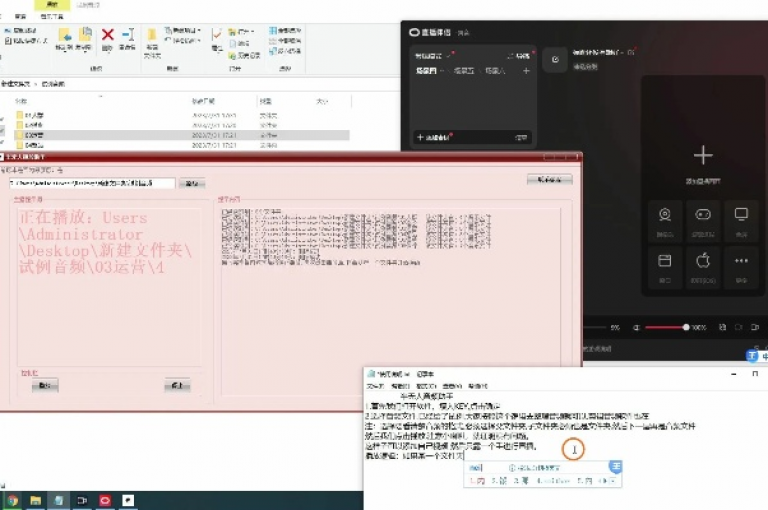Image resolution: width=768 pixels, height=510 pixels.
Task: Select the yellow Manage tab in Explorer
Action: point(52,5)
